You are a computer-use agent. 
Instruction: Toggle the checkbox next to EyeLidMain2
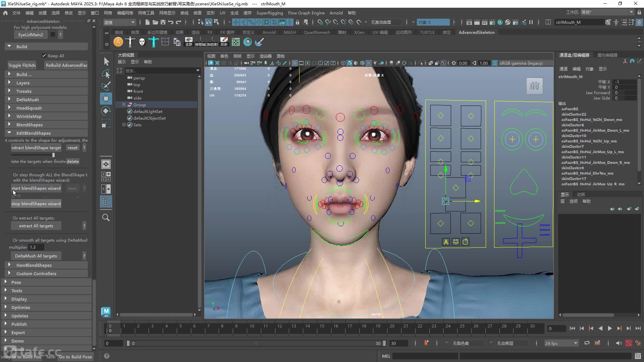coord(53,35)
